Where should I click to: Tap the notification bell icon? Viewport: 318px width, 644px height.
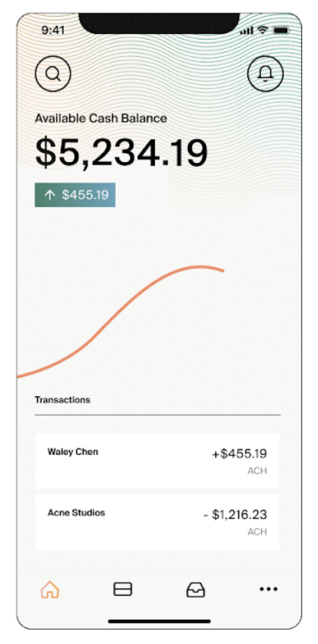tap(265, 73)
